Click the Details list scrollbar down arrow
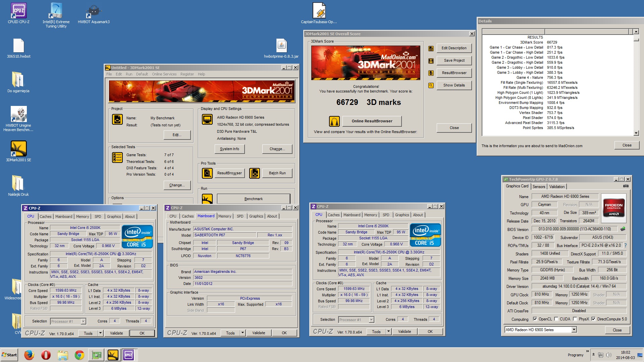Image resolution: width=644 pixels, height=362 pixels. [x=636, y=133]
